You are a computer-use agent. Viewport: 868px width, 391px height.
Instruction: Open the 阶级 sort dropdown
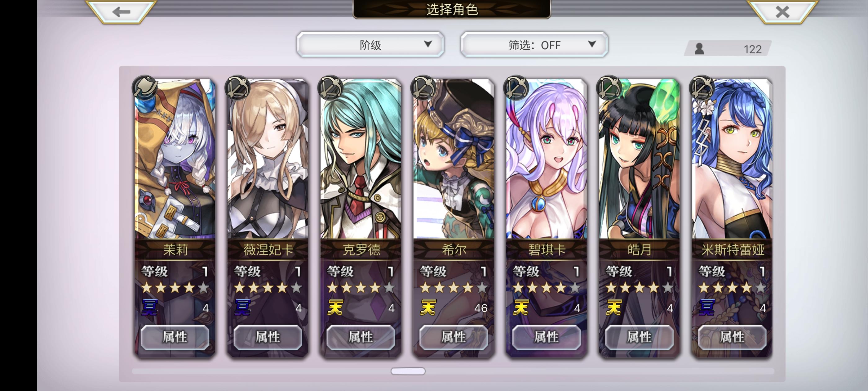tap(370, 45)
